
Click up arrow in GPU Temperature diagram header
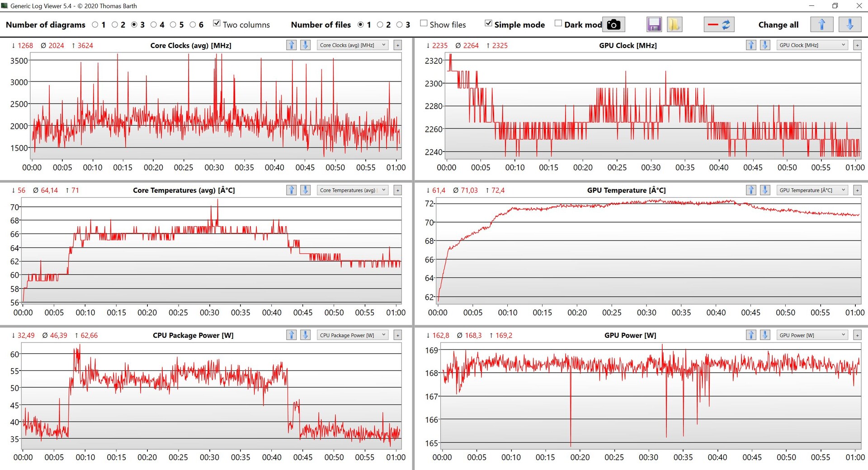pos(751,190)
